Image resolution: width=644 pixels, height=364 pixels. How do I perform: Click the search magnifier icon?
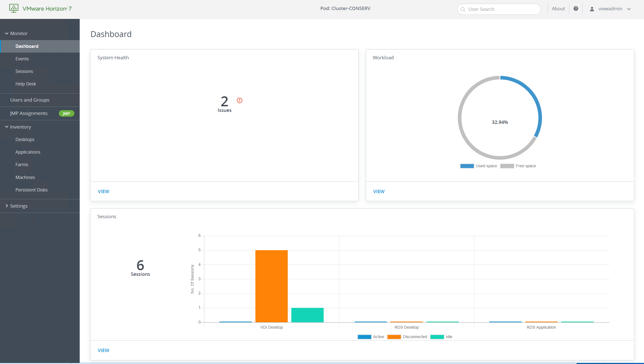[463, 9]
